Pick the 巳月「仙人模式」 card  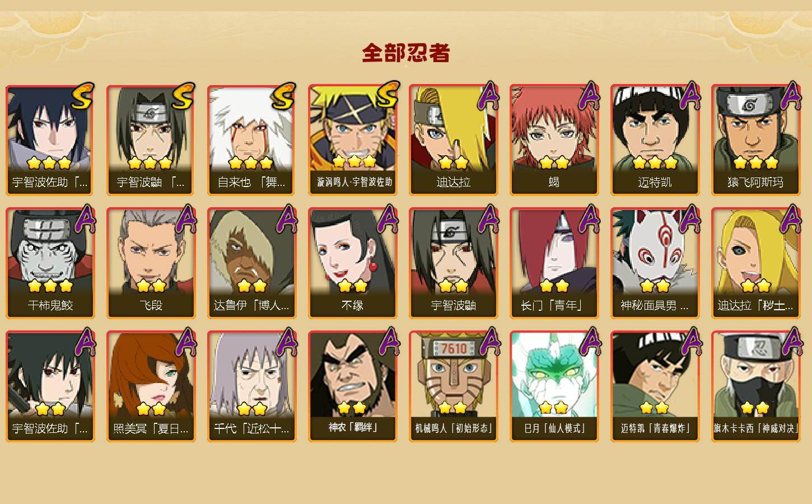pyautogui.click(x=554, y=386)
